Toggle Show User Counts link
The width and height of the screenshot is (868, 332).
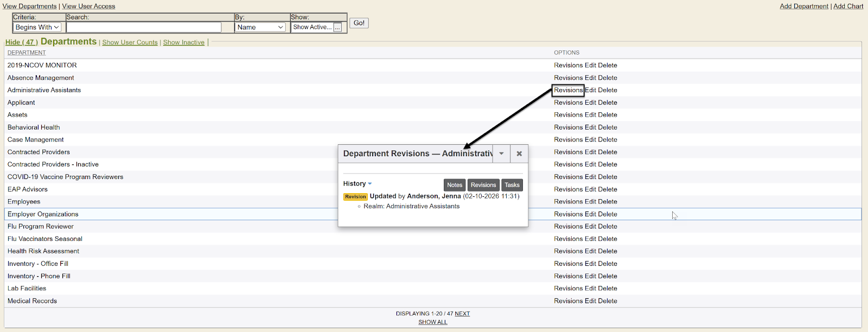click(130, 42)
